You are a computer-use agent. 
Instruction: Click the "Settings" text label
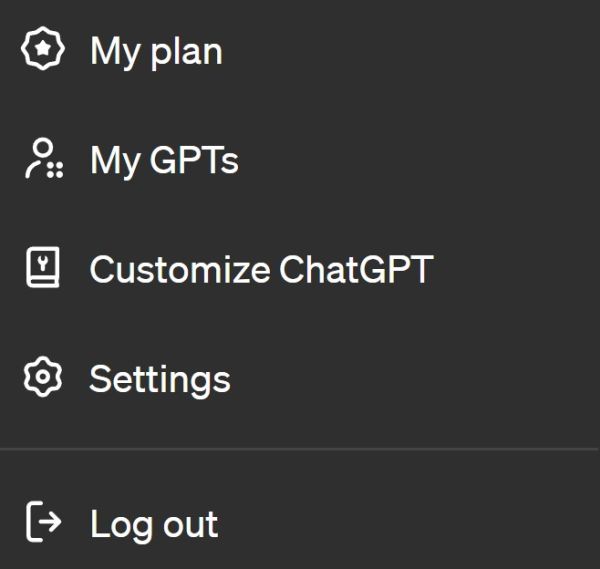pos(160,380)
